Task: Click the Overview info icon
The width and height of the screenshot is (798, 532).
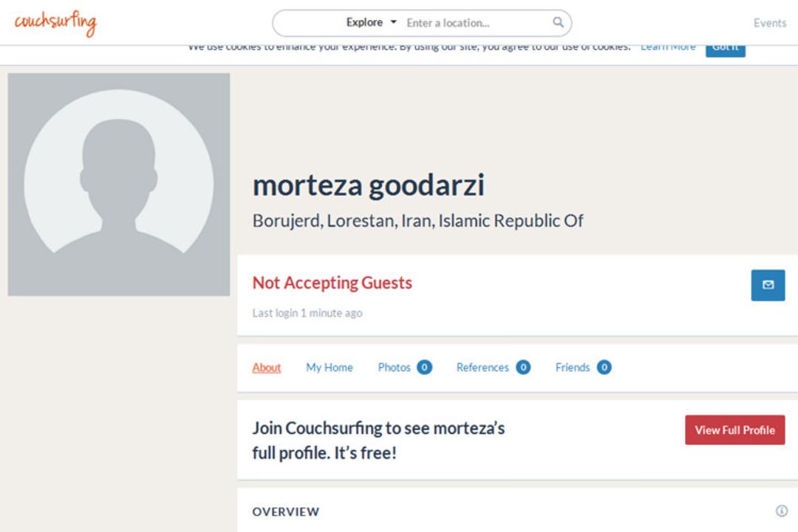Action: 782,511
